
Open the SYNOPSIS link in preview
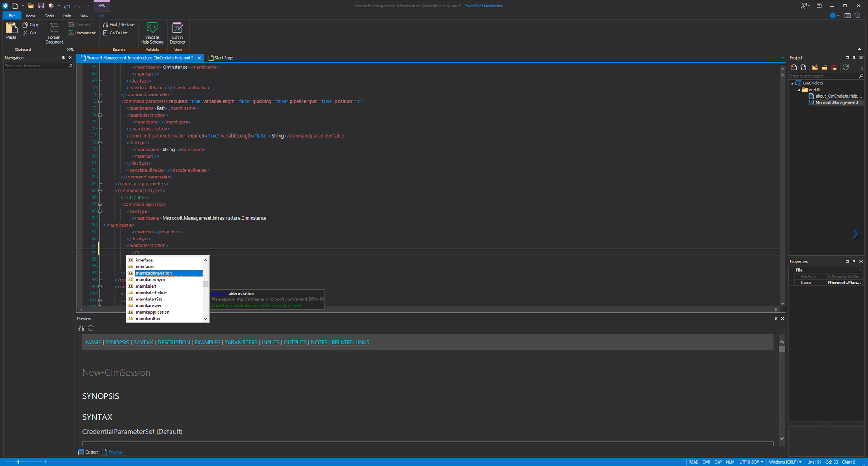[117, 343]
